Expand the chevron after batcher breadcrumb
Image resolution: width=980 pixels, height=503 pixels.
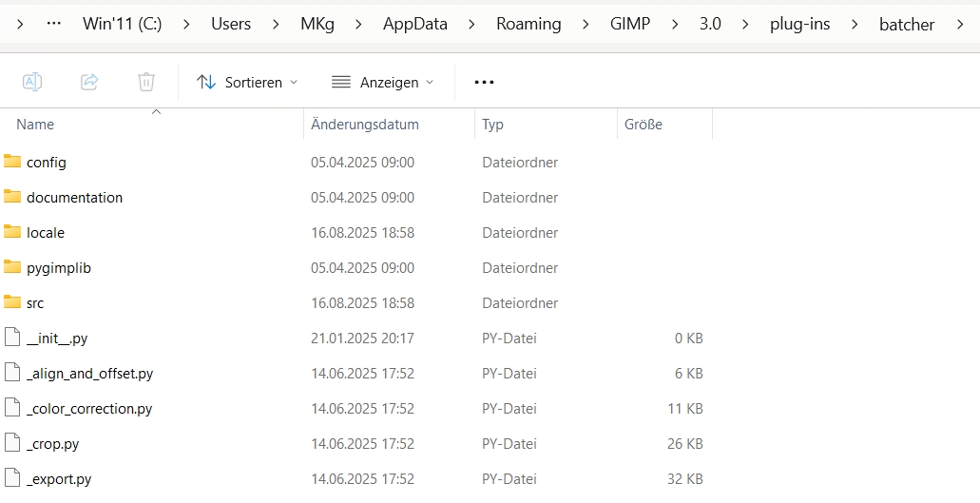coord(961,24)
